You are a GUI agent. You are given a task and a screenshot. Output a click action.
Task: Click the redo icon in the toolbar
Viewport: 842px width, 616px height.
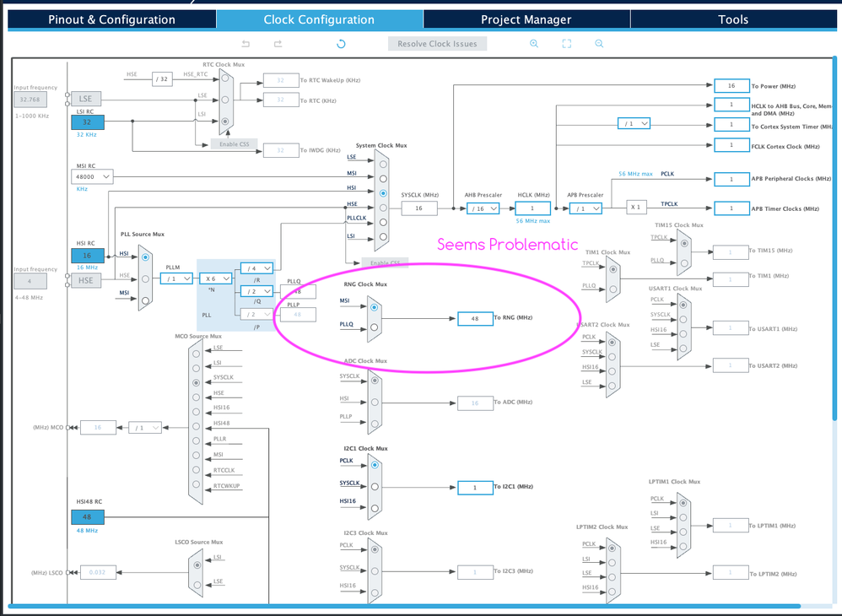[278, 42]
